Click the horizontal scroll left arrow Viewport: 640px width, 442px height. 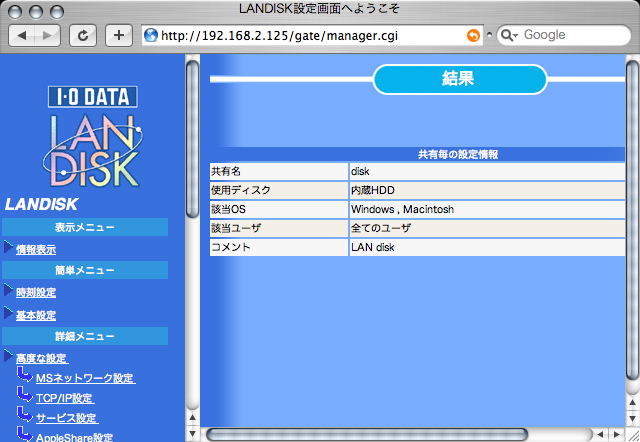(600, 434)
